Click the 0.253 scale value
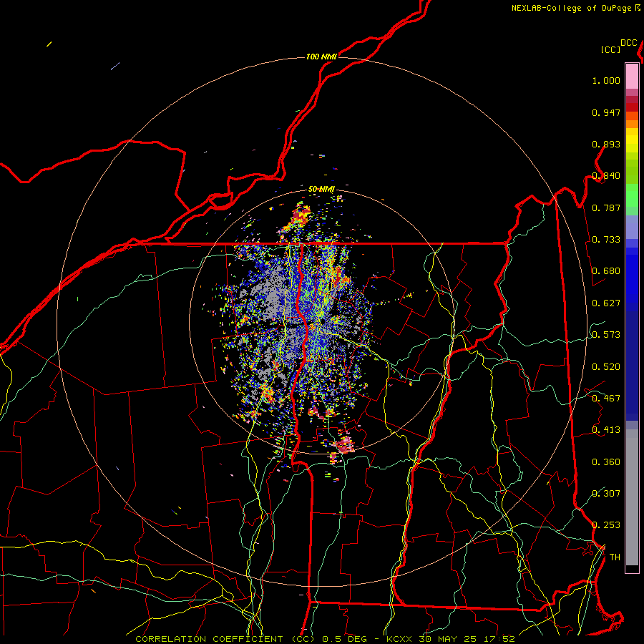This screenshot has width=644, height=644. pos(606,525)
